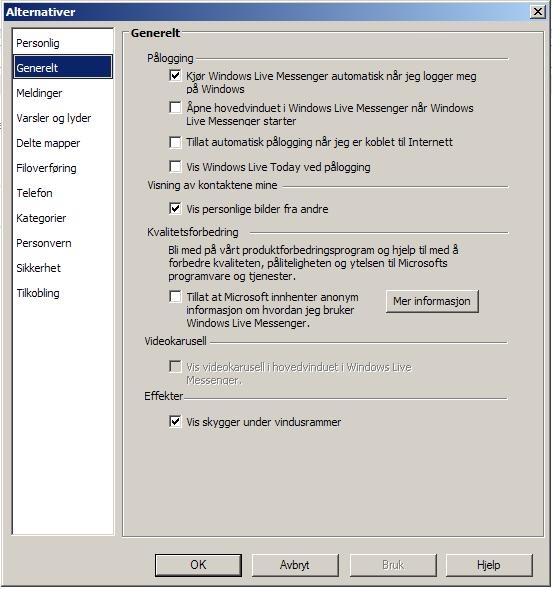Enable Tillat automatisk pålogging checkbox
This screenshot has height=589, width=552.
pos(175,142)
